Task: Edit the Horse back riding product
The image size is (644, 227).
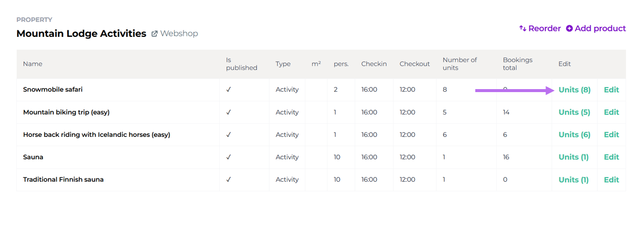Action: [611, 134]
